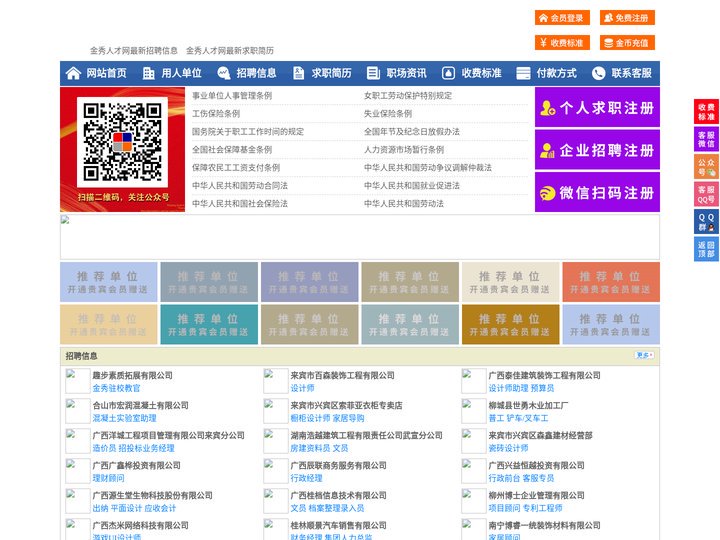Click the logo thumbnail beside 广西广鑫桦投资有限公司
Viewport: 720px width, 540px height.
77,471
